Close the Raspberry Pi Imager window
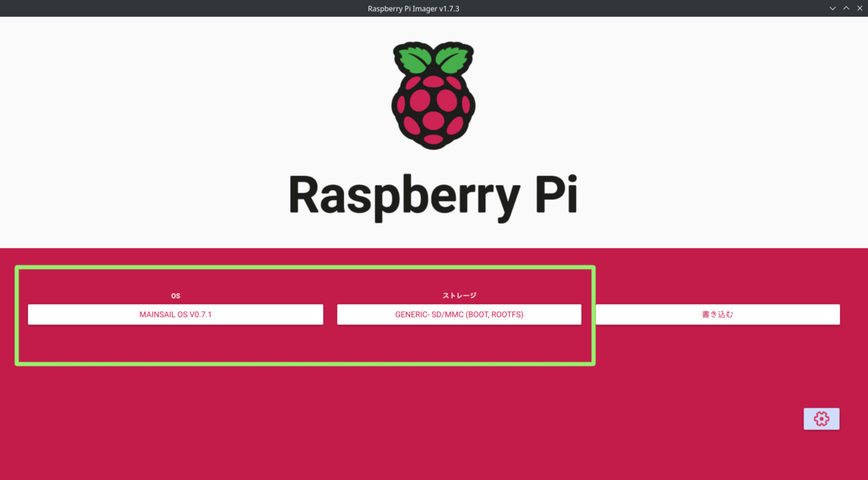The width and height of the screenshot is (868, 480). (x=859, y=8)
